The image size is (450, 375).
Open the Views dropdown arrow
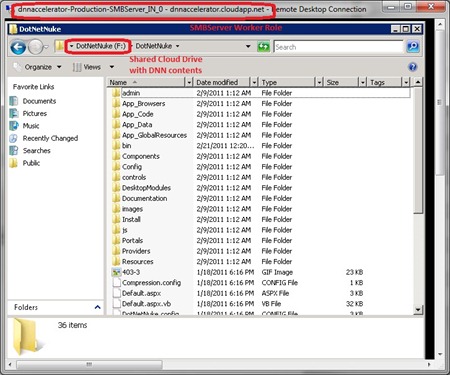pyautogui.click(x=112, y=67)
